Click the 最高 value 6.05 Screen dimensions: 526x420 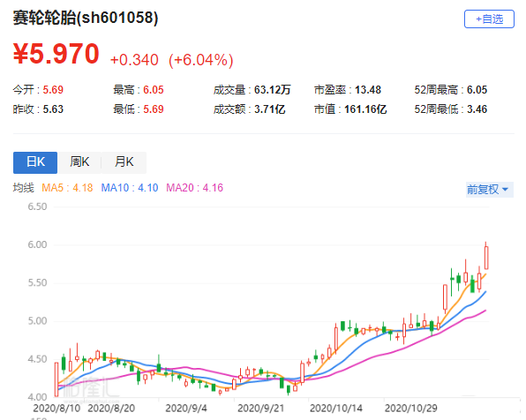154,90
